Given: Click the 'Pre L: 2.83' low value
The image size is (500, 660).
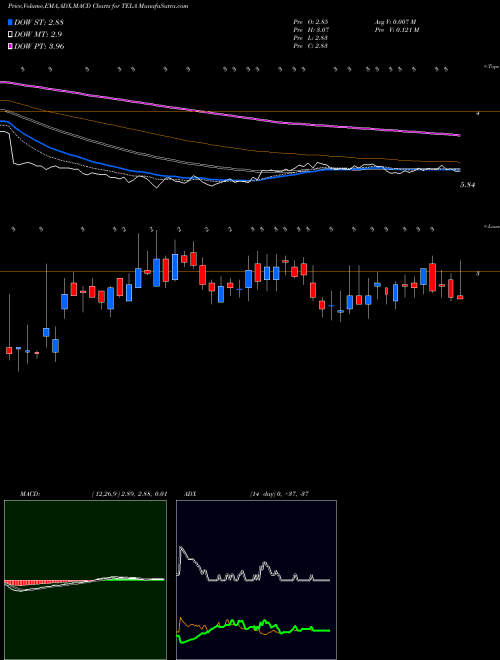Looking at the screenshot, I should (311, 38).
